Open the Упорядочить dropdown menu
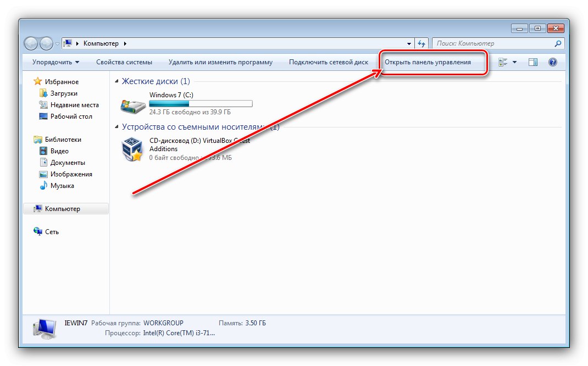The image size is (588, 366). 54,62
